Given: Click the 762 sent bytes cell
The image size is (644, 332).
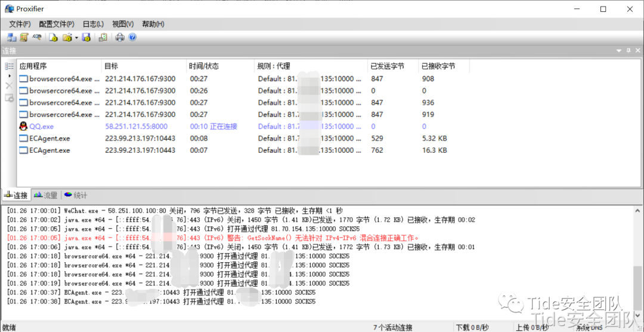Looking at the screenshot, I should coord(377,150).
